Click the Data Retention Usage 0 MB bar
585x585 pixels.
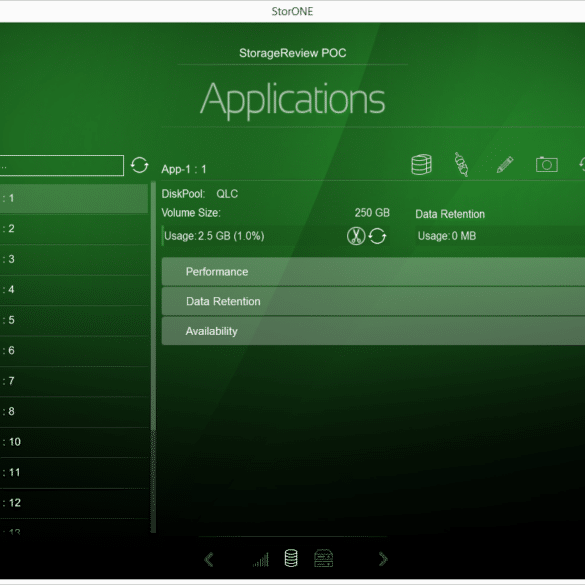click(500, 236)
